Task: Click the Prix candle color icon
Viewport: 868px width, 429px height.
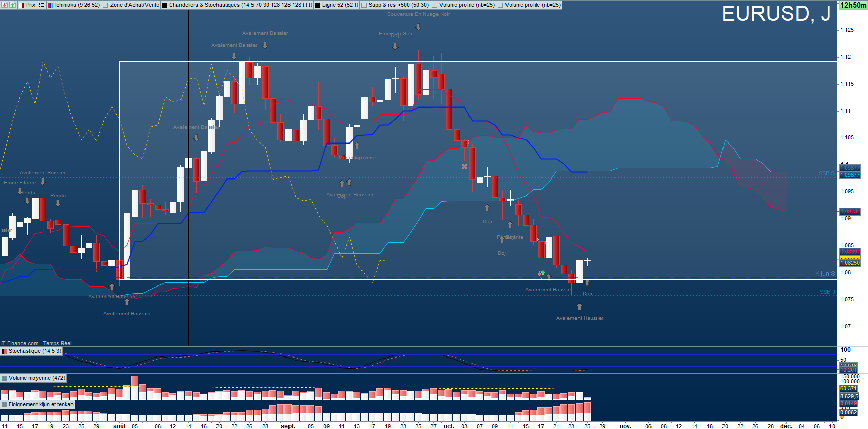Action: tap(23, 5)
